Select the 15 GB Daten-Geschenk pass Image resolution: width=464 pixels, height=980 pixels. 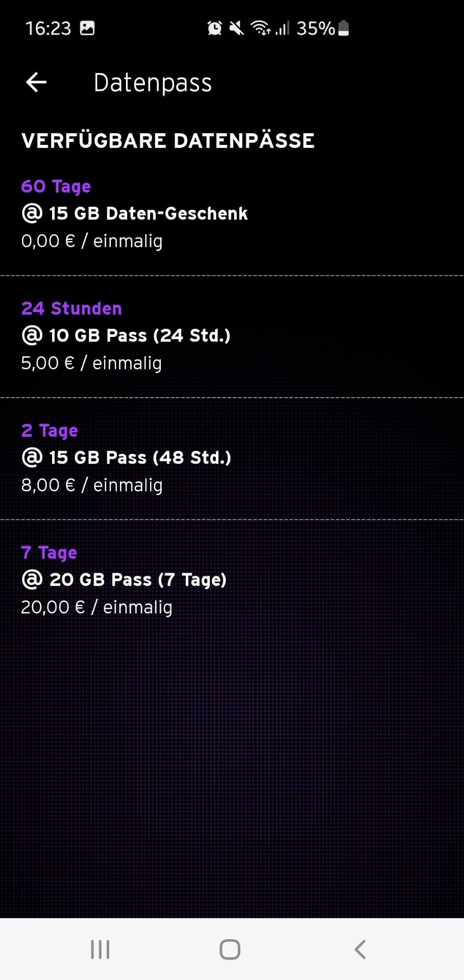232,214
